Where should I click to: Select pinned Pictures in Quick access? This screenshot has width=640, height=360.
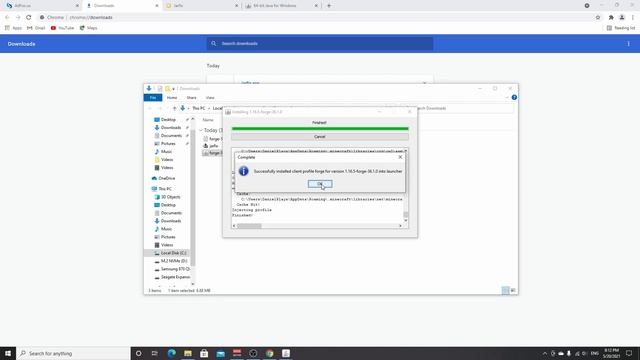coord(168,144)
